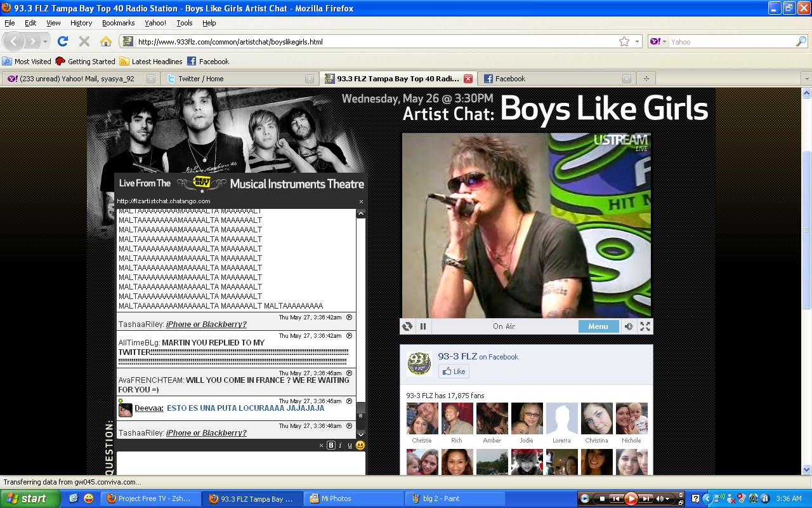The height and width of the screenshot is (508, 812).
Task: Switch to the Facebook browser tab
Action: (557, 79)
